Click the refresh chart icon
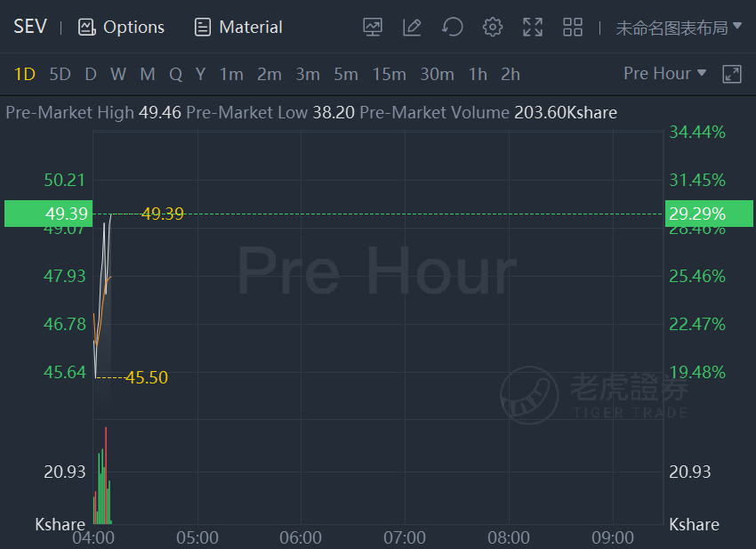The height and width of the screenshot is (549, 756). tap(453, 28)
